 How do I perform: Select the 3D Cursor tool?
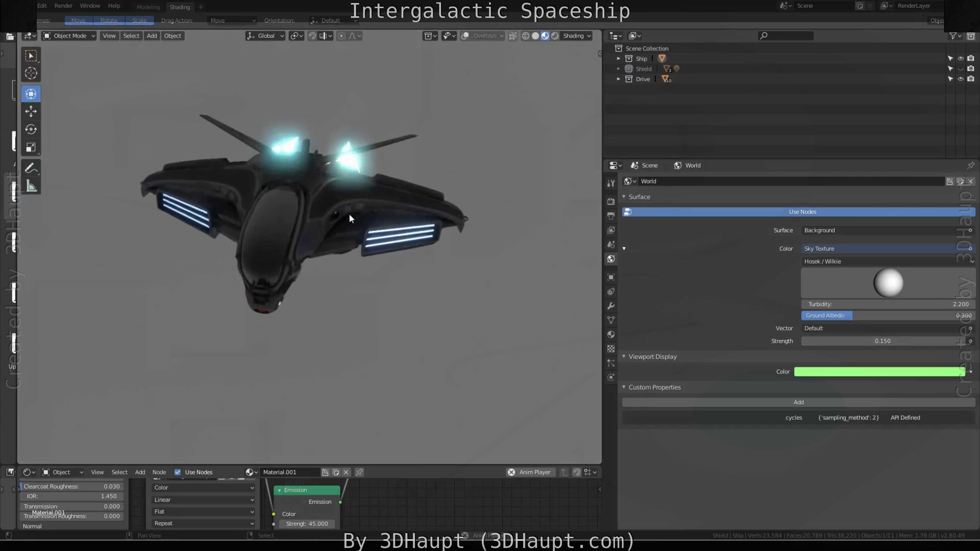(31, 73)
